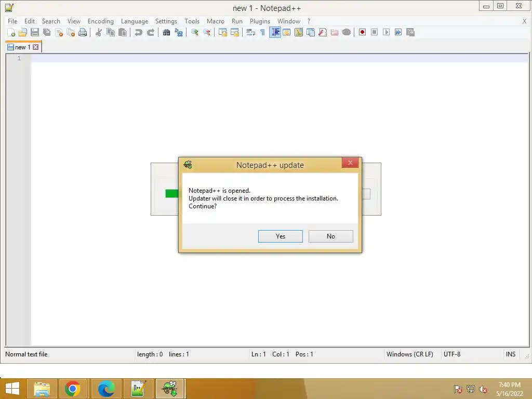Viewport: 532px width, 399px height.
Task: Click the Copy toolbar icon
Action: [111, 32]
